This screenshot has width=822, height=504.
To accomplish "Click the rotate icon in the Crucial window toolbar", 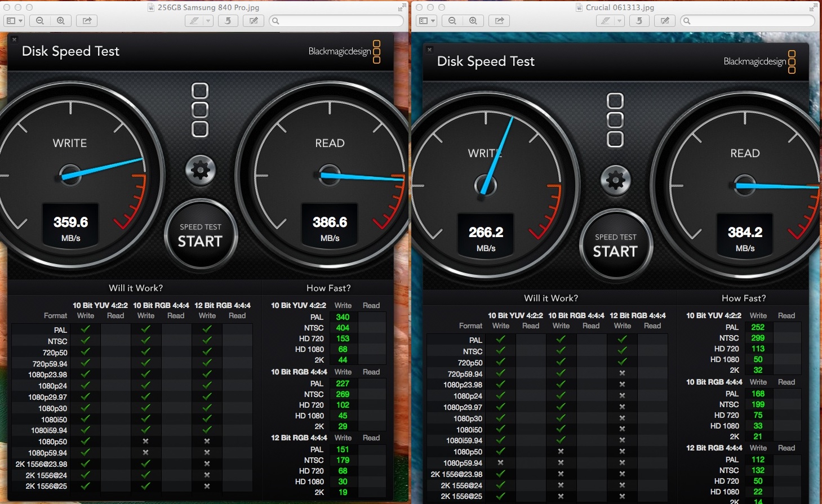I will coord(639,20).
